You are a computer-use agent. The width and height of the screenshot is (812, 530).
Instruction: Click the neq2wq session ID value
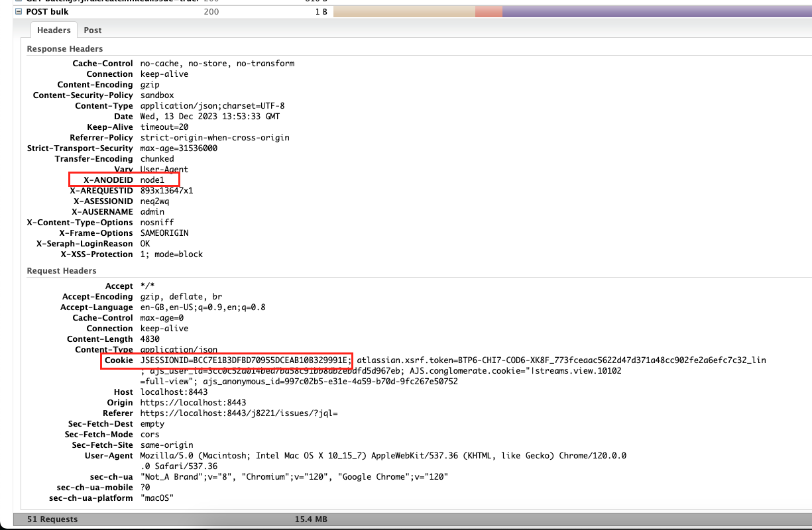pos(154,201)
